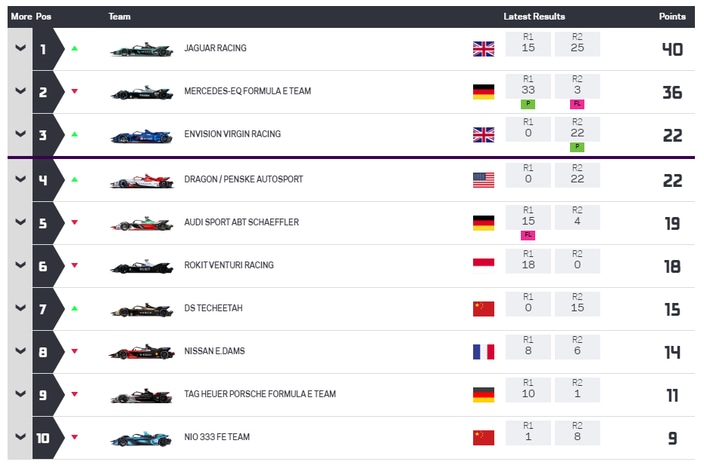Click the Nissan e.dams car thumbnail
The width and height of the screenshot is (704, 468).
(x=141, y=353)
